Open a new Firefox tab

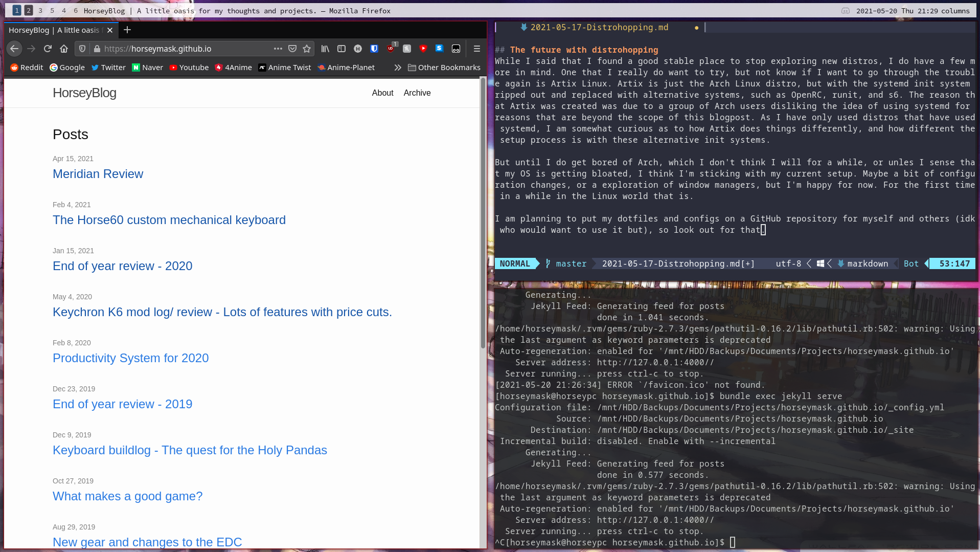(x=127, y=30)
